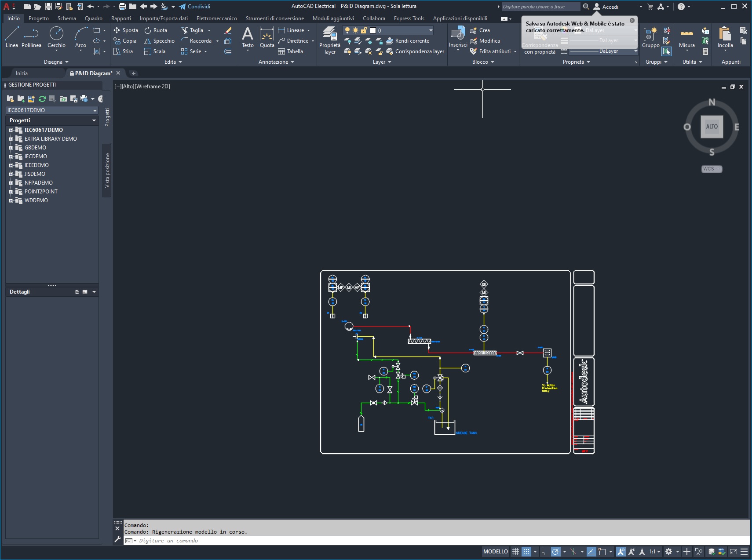Click the Incolla paste icon
Image resolution: width=752 pixels, height=560 pixels.
(x=725, y=37)
